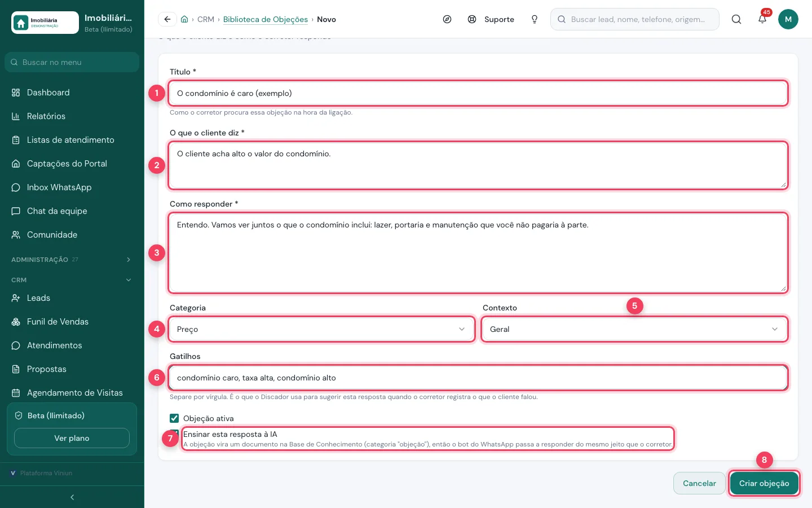Screen dimensions: 812x508
Task: Click the Gatilhos input field
Action: point(478,378)
